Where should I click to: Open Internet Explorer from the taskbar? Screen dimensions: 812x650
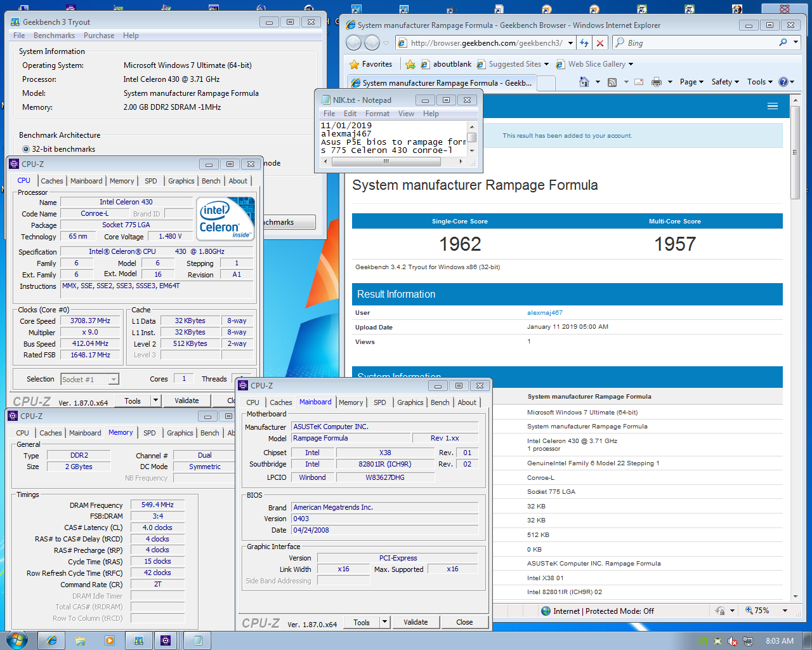click(52, 640)
